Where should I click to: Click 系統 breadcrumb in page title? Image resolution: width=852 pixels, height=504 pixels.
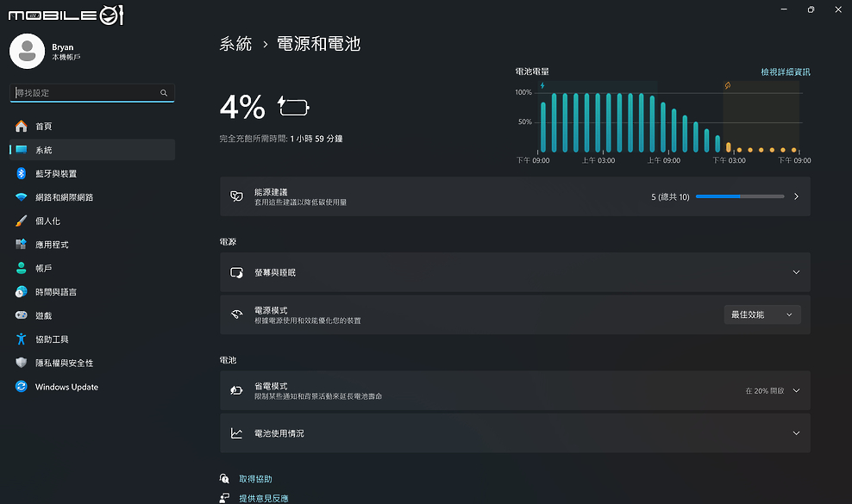[235, 43]
